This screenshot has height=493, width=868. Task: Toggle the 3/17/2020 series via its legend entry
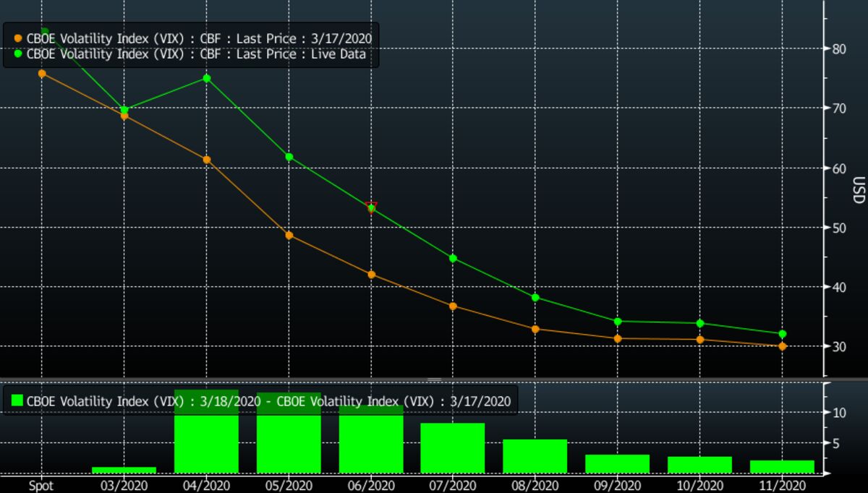(x=195, y=38)
